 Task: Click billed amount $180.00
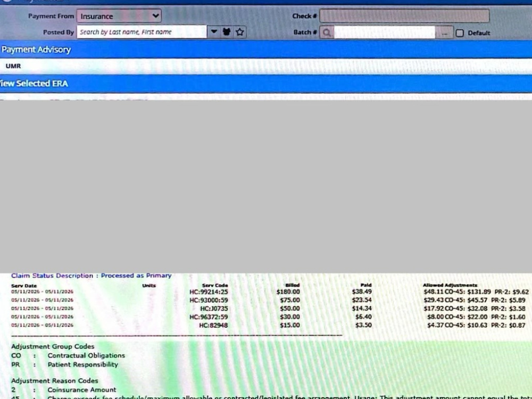288,292
